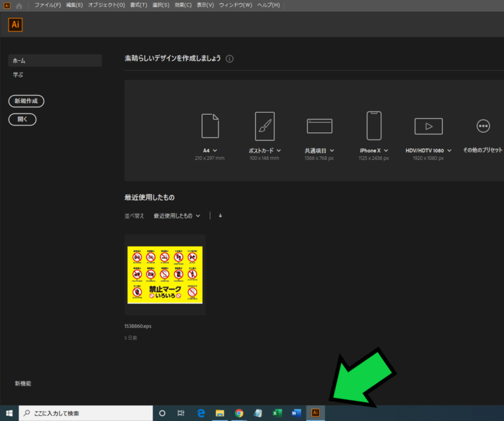
Task: Click the home icon in title bar
Action: 18,5
